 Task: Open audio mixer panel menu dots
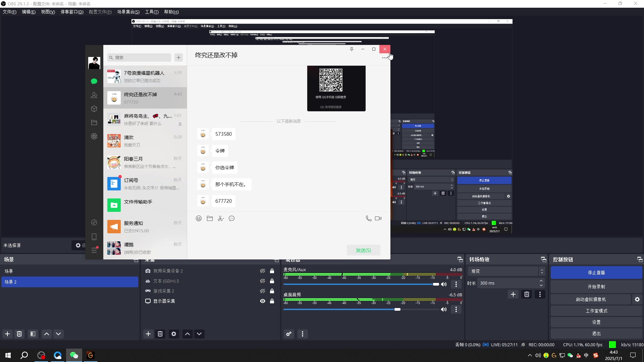(303, 334)
